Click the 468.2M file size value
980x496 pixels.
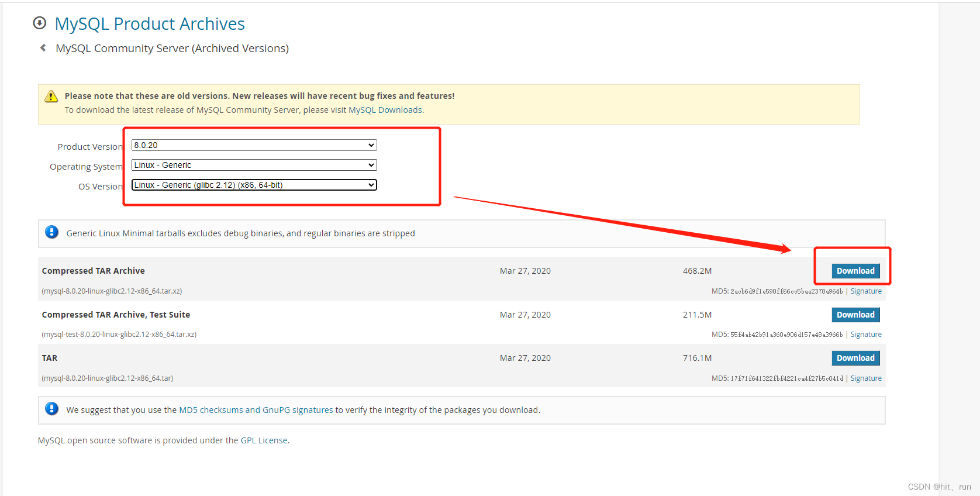(x=697, y=271)
